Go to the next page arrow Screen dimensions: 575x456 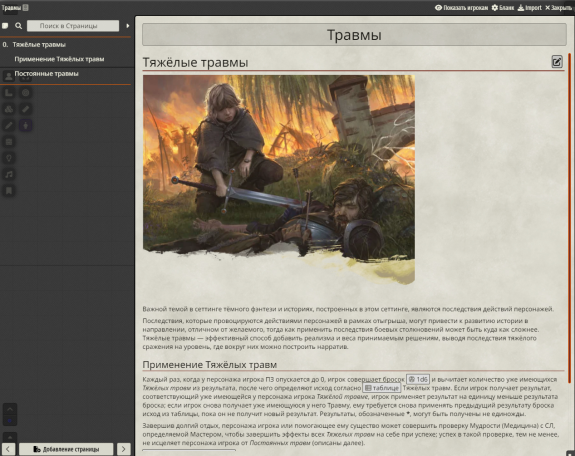[124, 449]
